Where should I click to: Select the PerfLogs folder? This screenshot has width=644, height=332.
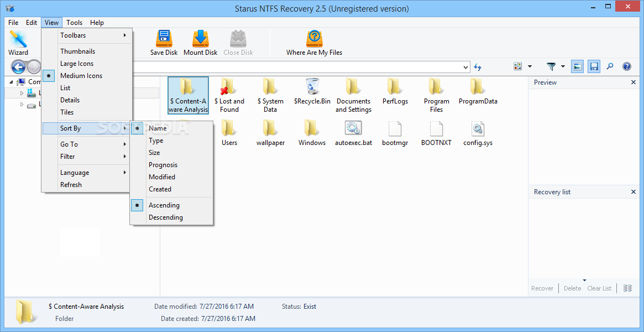pos(395,91)
